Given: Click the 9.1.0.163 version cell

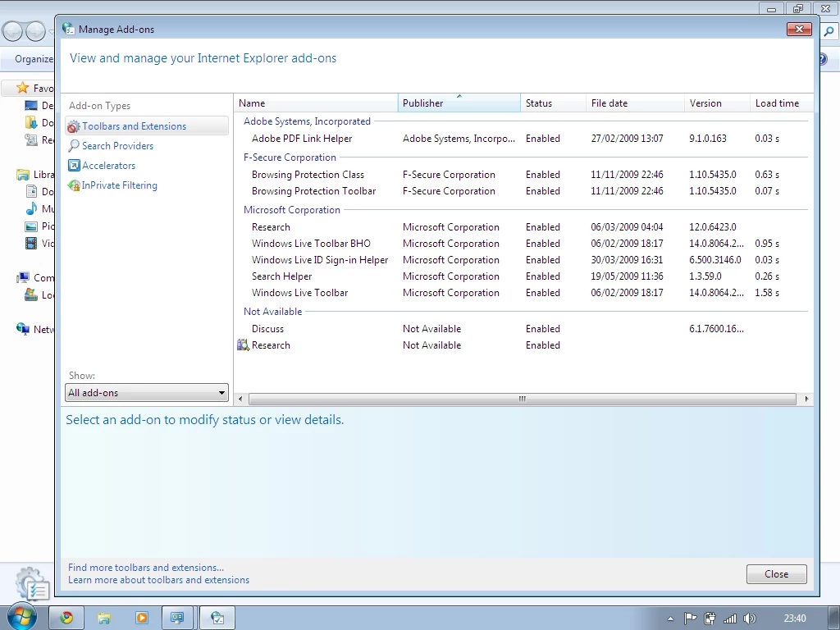Looking at the screenshot, I should [708, 138].
